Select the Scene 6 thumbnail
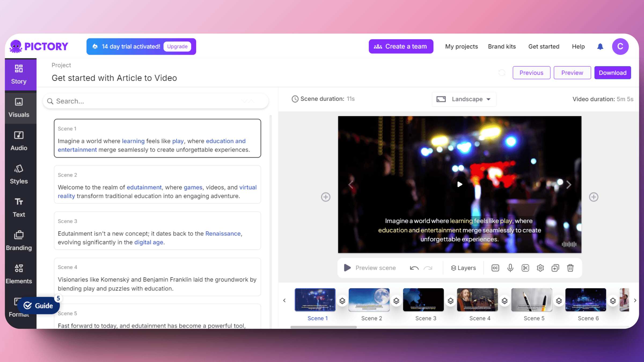This screenshot has width=644, height=362. click(586, 300)
